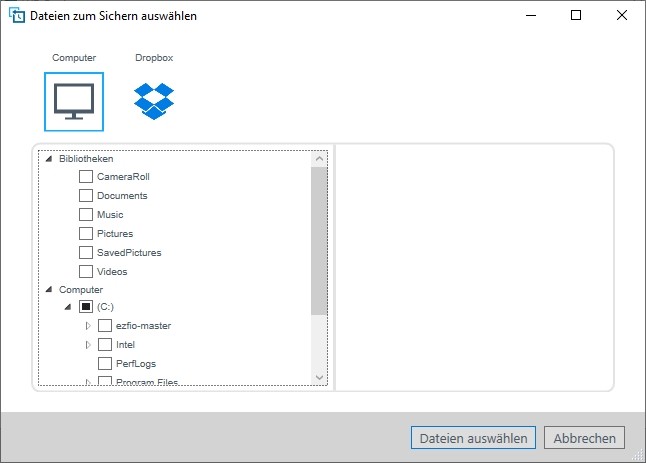Viewport: 646px width, 463px height.
Task: Enable the Documents library checkbox
Action: coord(86,196)
